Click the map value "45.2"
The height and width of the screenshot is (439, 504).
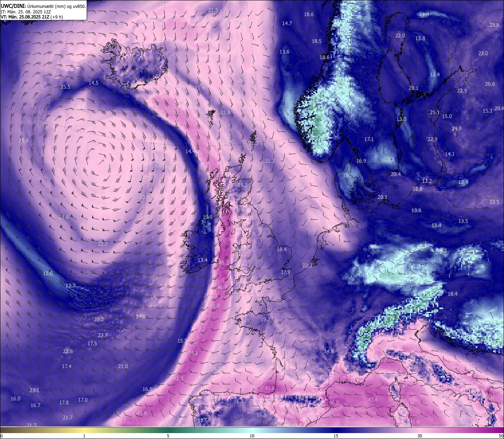click(224, 263)
